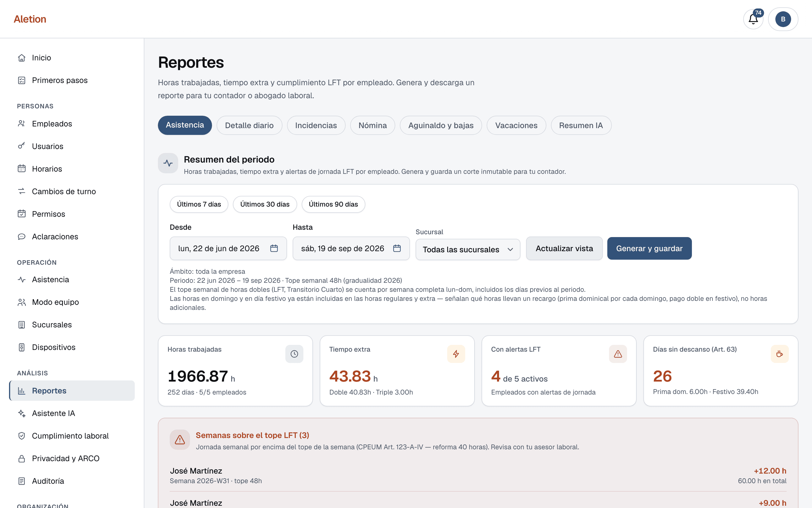The image size is (812, 508).
Task: Select the Últimos 30 días preset
Action: [265, 204]
